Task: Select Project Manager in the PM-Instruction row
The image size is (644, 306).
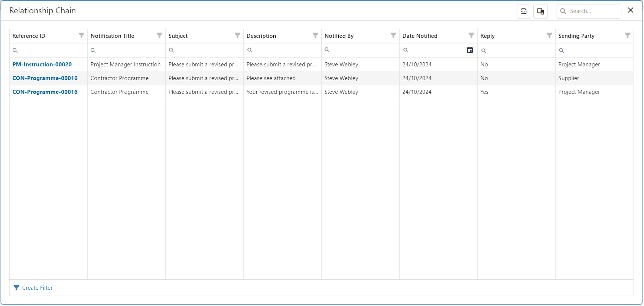Action: click(x=594, y=65)
